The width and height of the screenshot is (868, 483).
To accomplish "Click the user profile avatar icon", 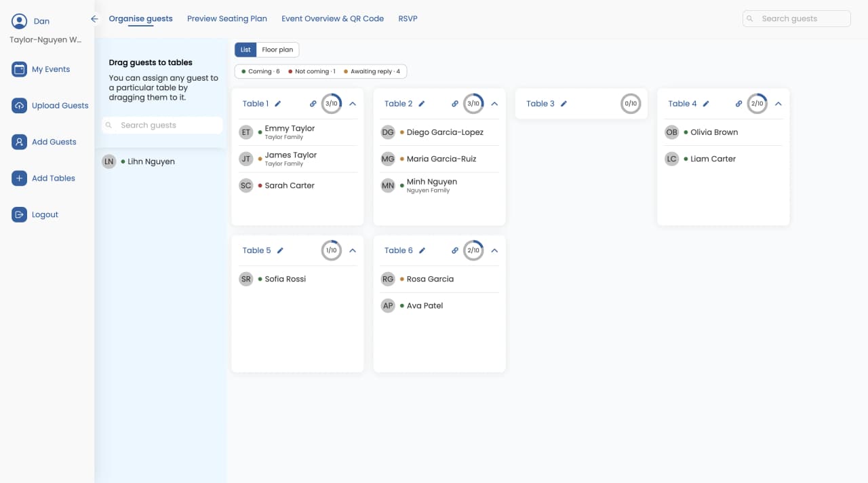I will pyautogui.click(x=20, y=21).
